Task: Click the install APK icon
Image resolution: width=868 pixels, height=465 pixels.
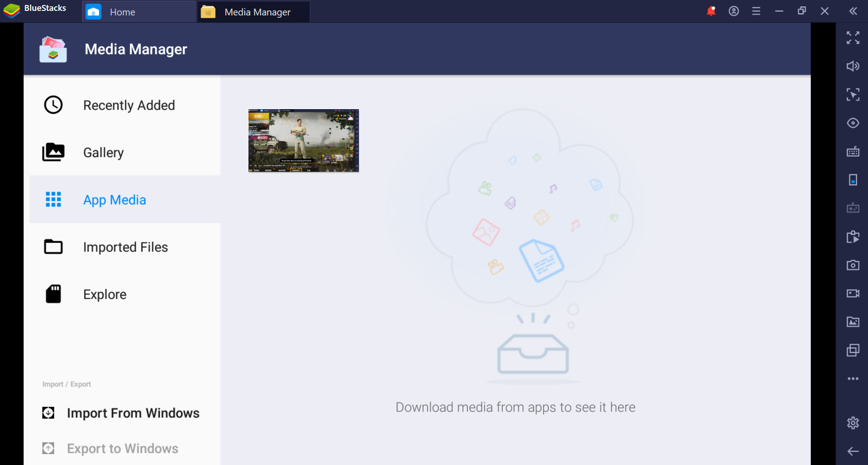Action: (x=853, y=237)
